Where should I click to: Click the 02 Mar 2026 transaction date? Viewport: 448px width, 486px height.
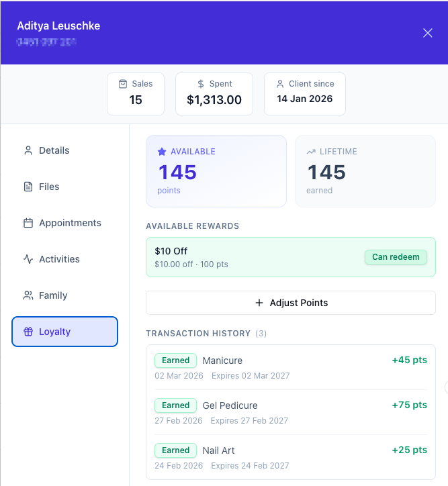pos(179,376)
